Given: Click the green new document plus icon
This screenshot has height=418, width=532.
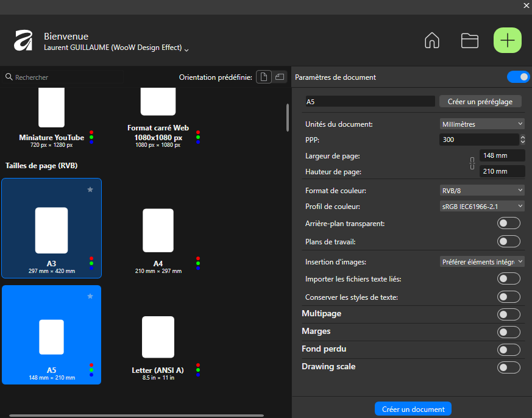Looking at the screenshot, I should point(507,41).
